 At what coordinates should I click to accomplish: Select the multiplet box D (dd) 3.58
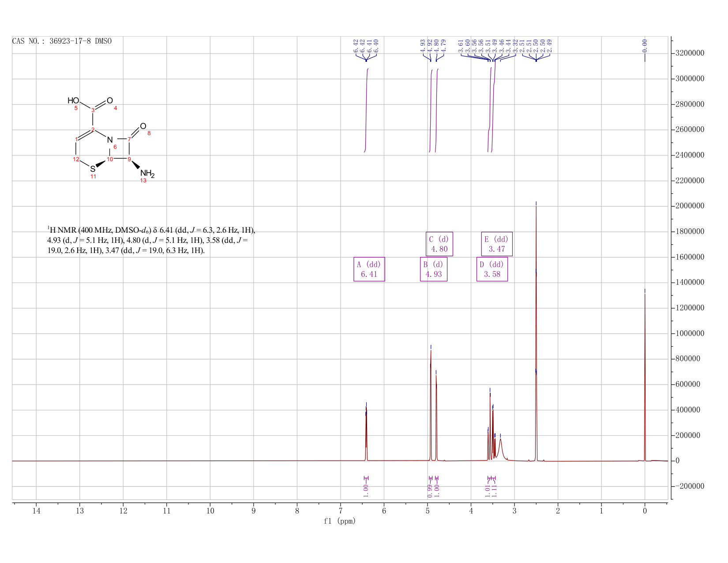492,269
